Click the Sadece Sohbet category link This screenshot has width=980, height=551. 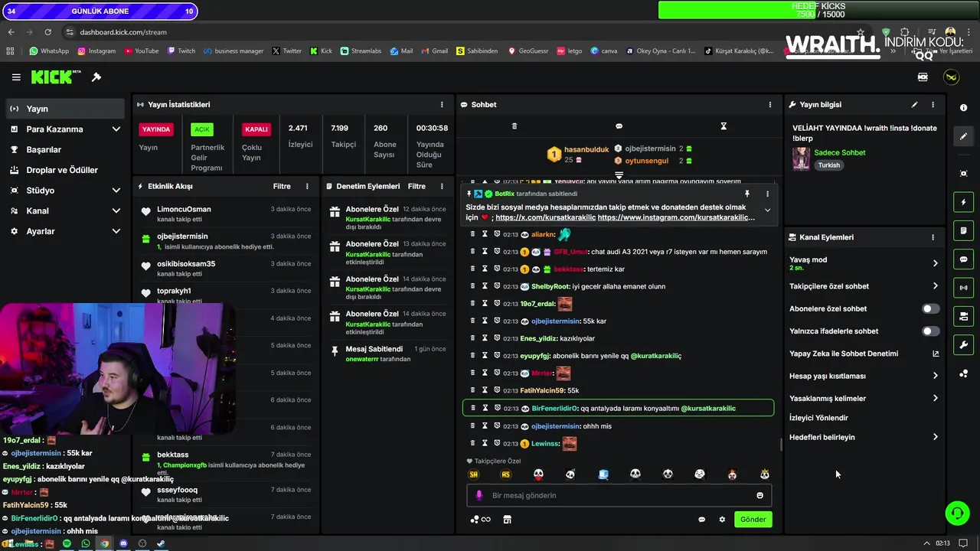click(x=839, y=152)
